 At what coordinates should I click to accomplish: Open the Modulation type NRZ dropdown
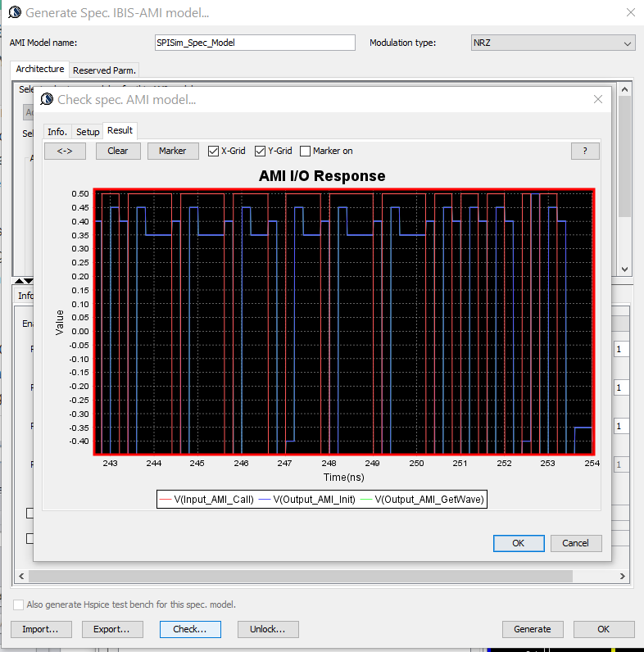553,43
